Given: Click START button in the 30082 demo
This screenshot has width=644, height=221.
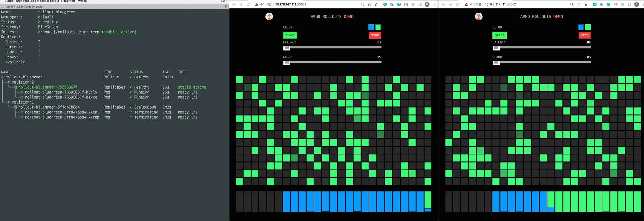Looking at the screenshot, I should click(499, 35).
